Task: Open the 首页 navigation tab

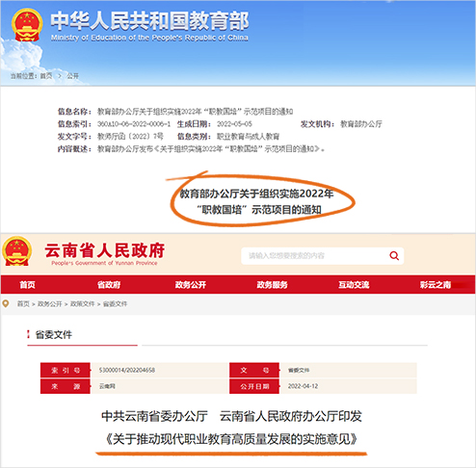Action: (x=27, y=285)
